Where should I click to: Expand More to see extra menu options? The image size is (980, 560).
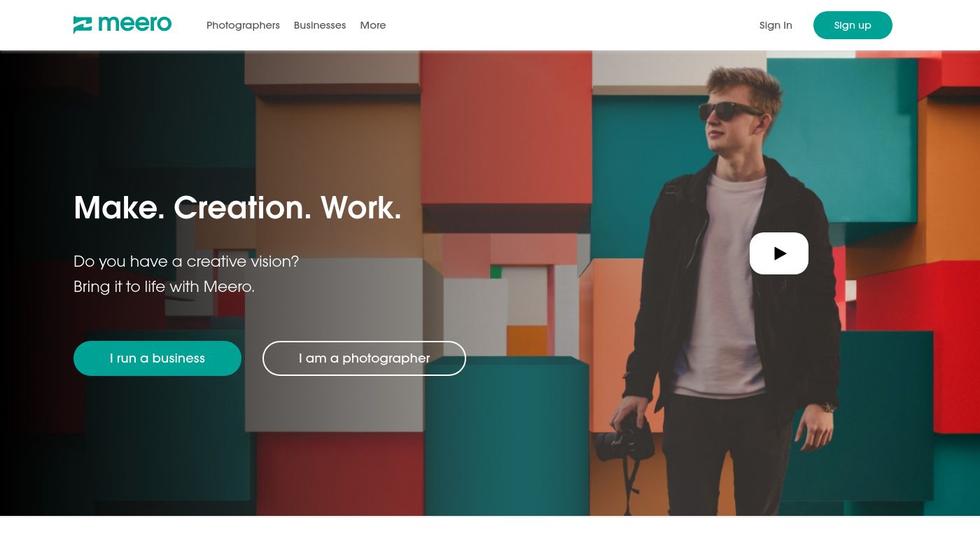[x=372, y=25]
